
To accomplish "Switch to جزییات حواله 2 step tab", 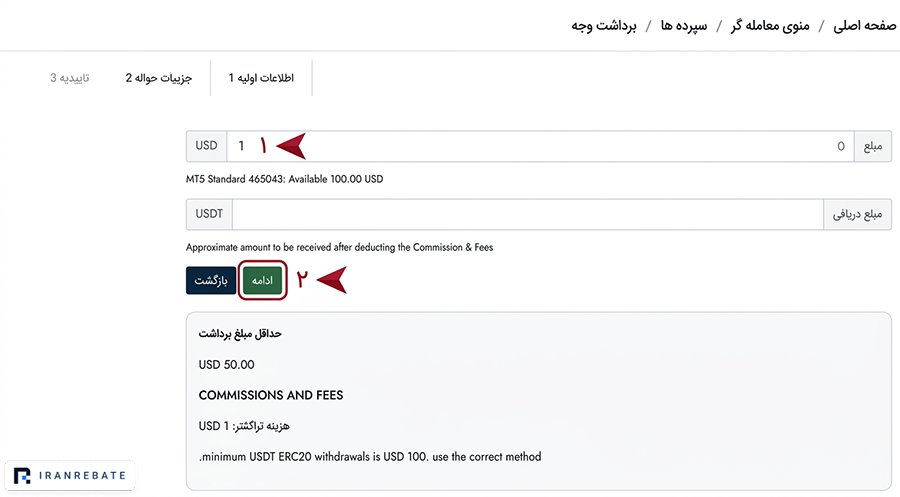I will coord(159,77).
